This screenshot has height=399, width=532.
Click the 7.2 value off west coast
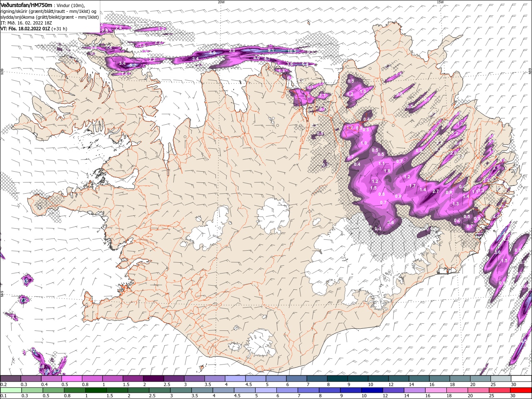(23, 300)
